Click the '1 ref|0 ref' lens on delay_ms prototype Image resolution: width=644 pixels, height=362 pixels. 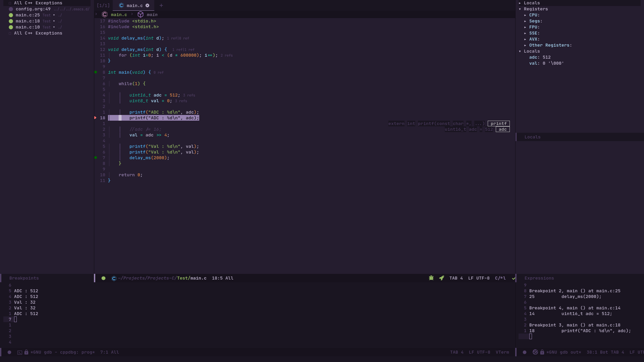178,38
